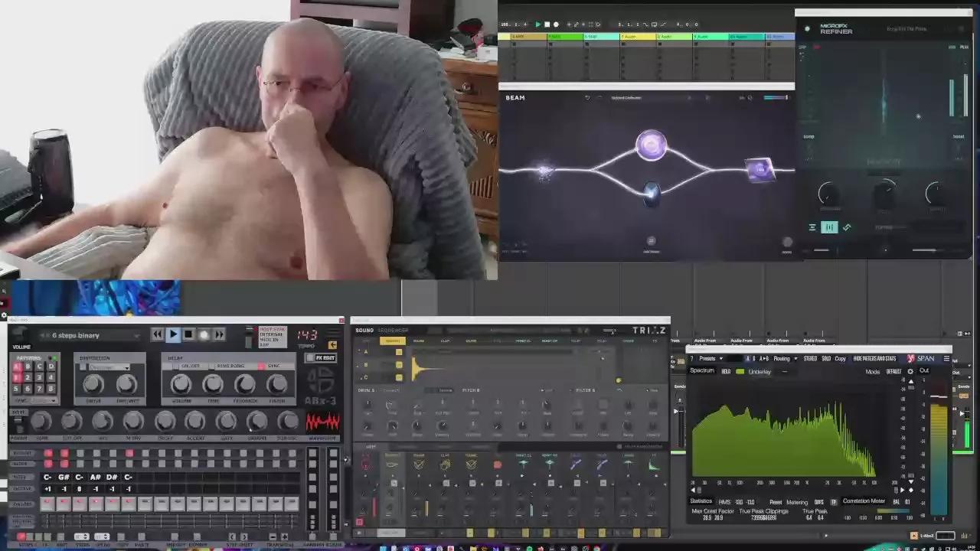This screenshot has height=551, width=980.
Task: Choose pattern number 7 in ABx-3
Action: coord(39,388)
